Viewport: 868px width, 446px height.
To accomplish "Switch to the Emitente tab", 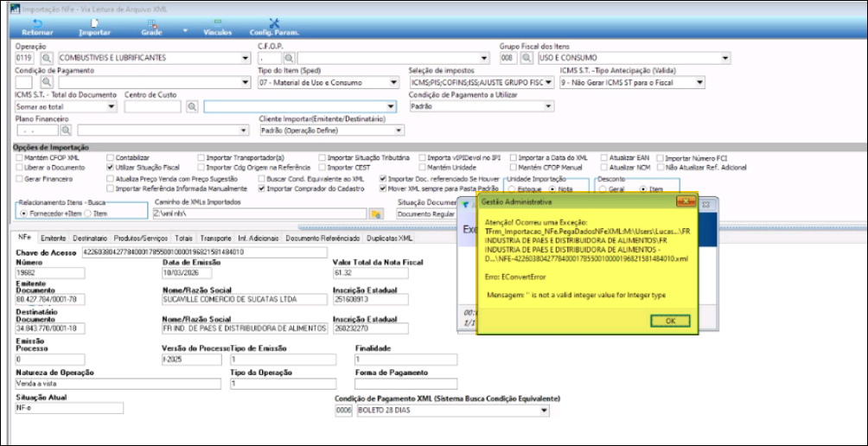I will (x=53, y=237).
